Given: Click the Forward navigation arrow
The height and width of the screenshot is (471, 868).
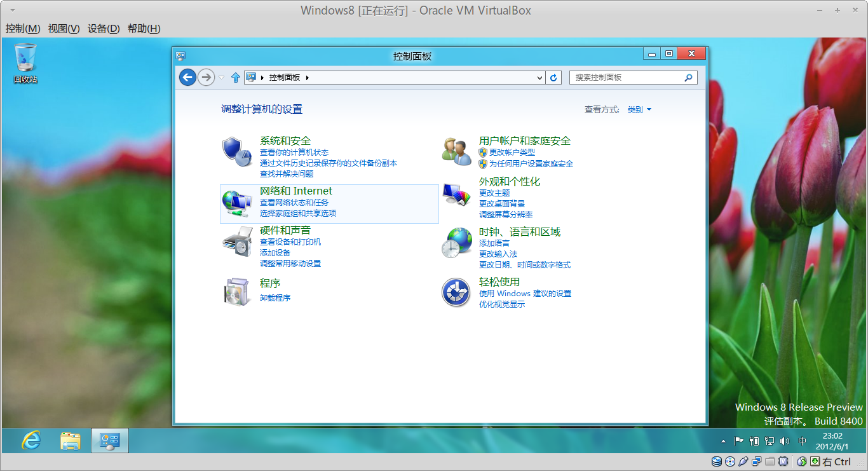Looking at the screenshot, I should click(206, 78).
